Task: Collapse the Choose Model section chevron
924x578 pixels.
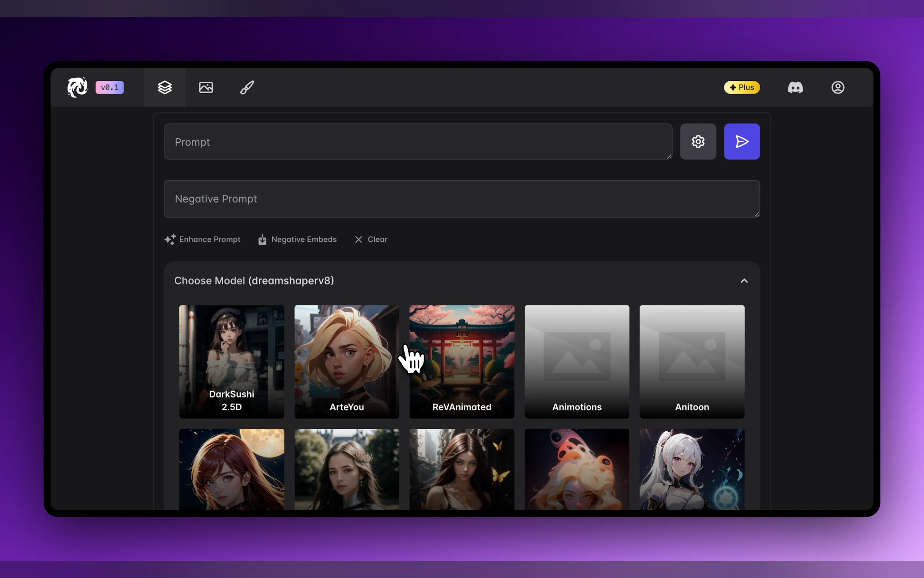Action: (x=744, y=281)
